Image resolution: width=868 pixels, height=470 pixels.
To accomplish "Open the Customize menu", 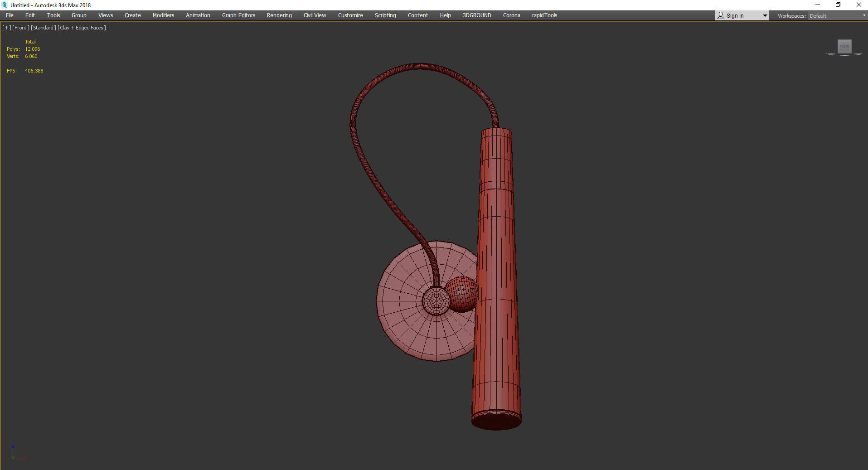I will coord(350,15).
